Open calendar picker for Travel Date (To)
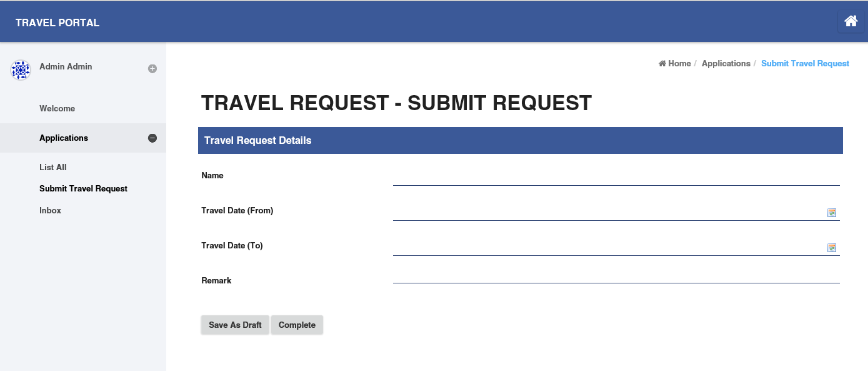Image resolution: width=868 pixels, height=371 pixels. (832, 248)
